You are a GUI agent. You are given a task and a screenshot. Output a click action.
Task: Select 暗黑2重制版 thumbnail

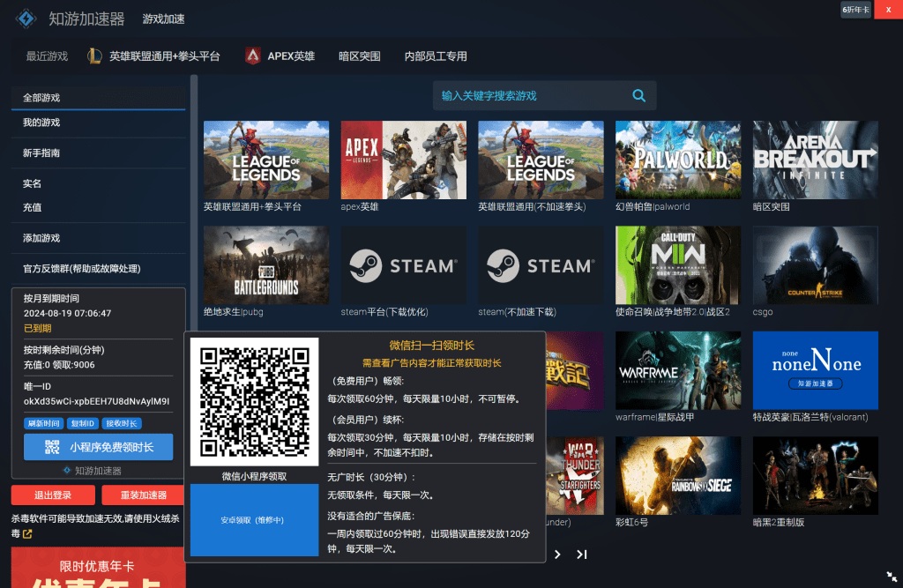(x=816, y=476)
